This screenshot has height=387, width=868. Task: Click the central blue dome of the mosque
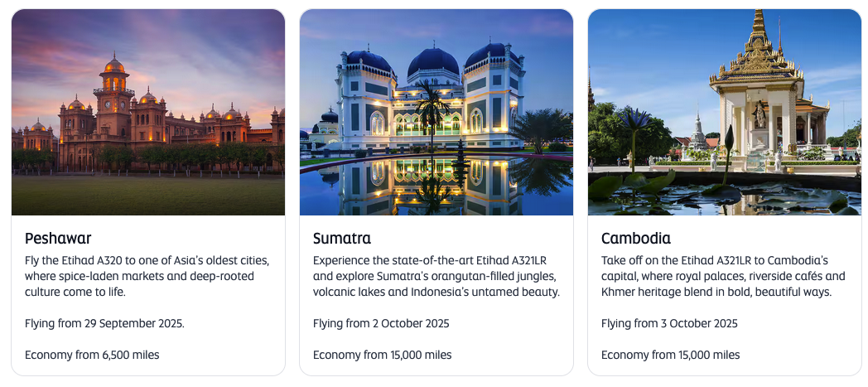click(x=435, y=62)
